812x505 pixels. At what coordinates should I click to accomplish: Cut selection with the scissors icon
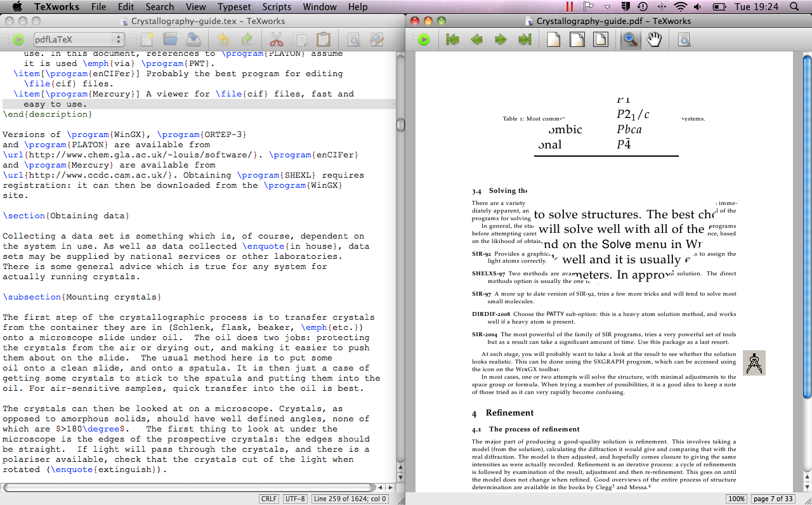click(276, 40)
